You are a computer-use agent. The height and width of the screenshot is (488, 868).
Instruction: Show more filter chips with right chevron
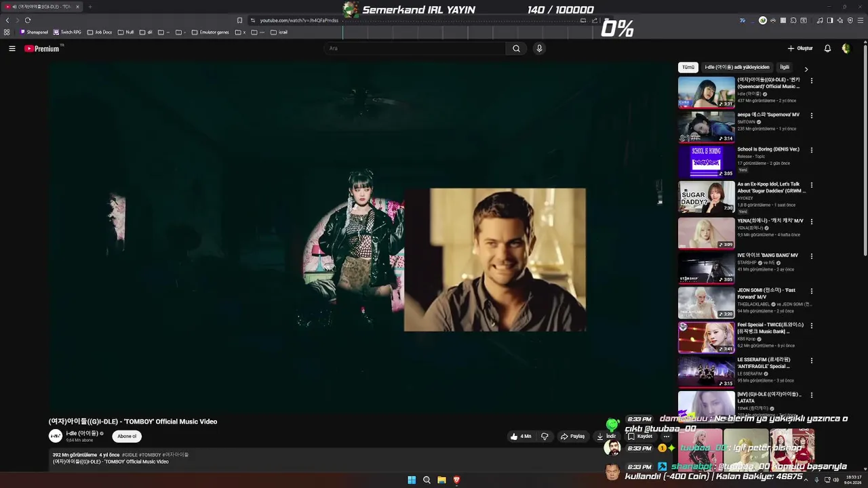(x=806, y=68)
